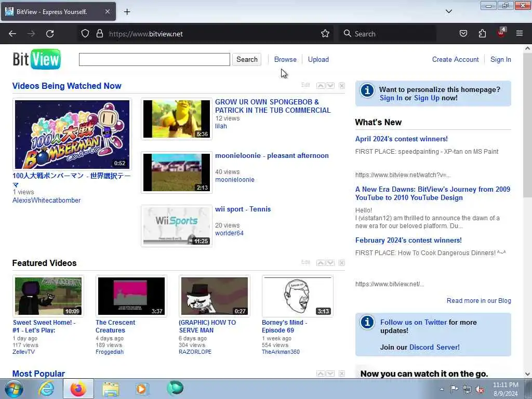Open the Most Popular heading link
This screenshot has width=532, height=399.
38,374
